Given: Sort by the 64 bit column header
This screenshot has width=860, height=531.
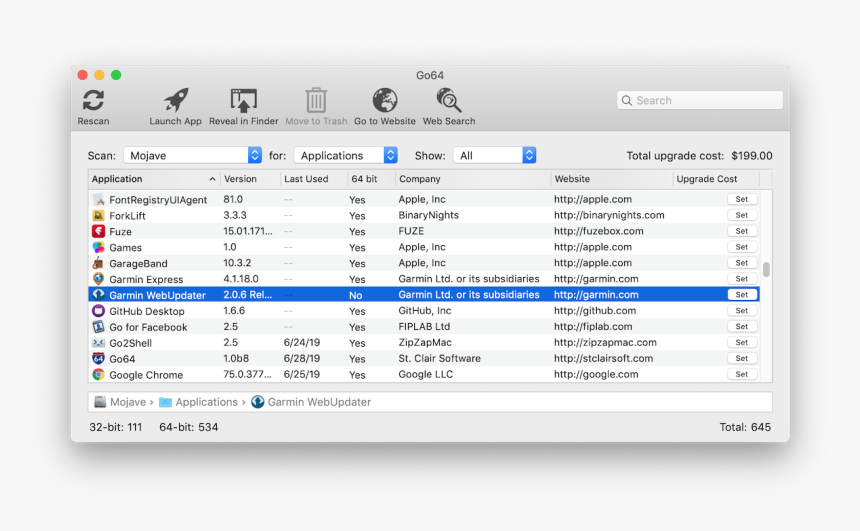Looking at the screenshot, I should pos(371,179).
